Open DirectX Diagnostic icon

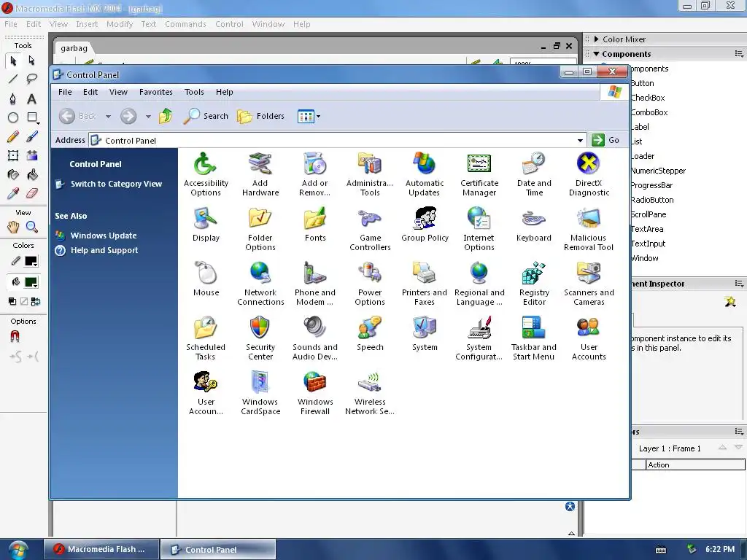[x=589, y=174]
